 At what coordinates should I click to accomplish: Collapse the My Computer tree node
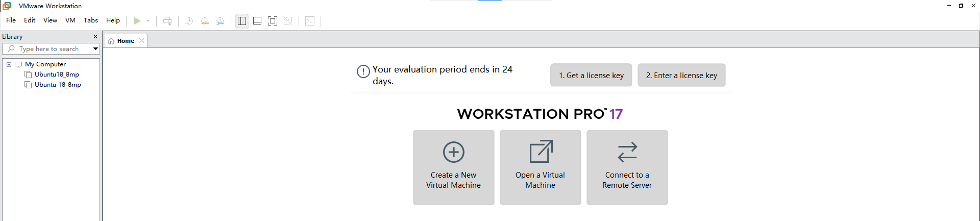pos(9,64)
